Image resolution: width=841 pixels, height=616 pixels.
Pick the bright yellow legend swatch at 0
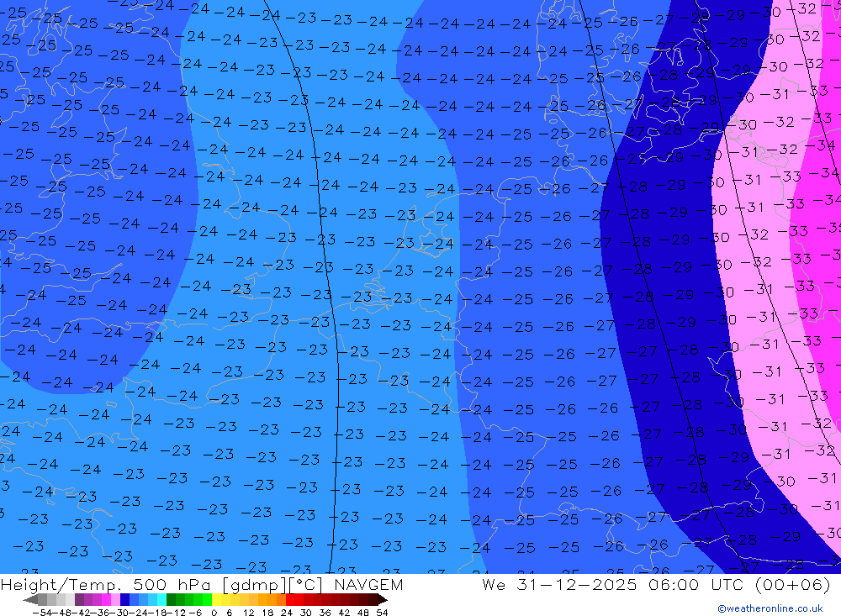pyautogui.click(x=216, y=599)
